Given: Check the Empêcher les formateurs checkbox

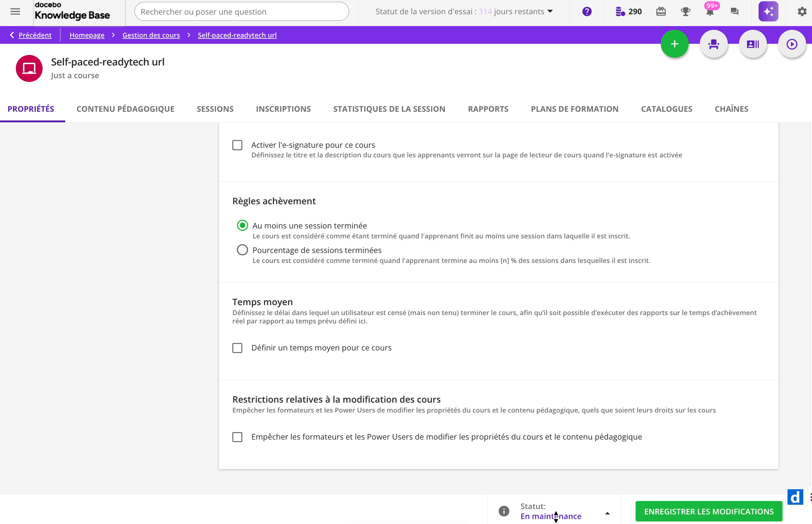Looking at the screenshot, I should (x=237, y=437).
